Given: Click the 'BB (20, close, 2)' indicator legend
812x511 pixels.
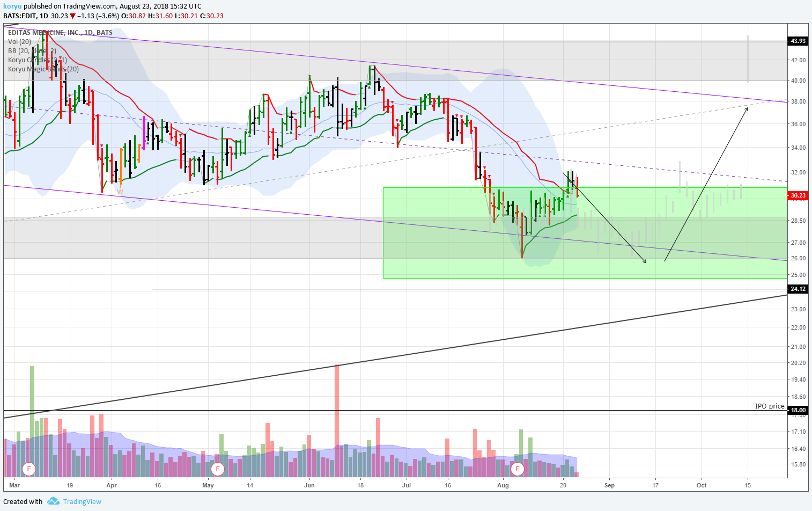Looking at the screenshot, I should (x=32, y=50).
